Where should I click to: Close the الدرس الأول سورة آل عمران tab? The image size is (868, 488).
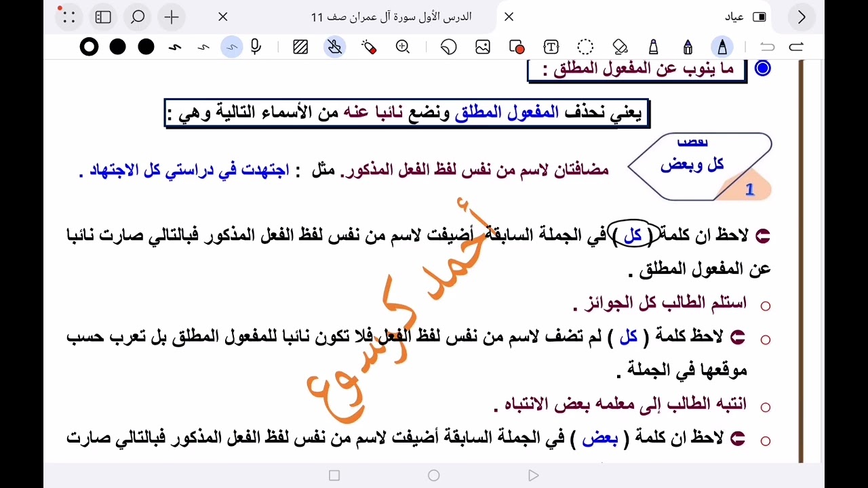click(x=223, y=17)
